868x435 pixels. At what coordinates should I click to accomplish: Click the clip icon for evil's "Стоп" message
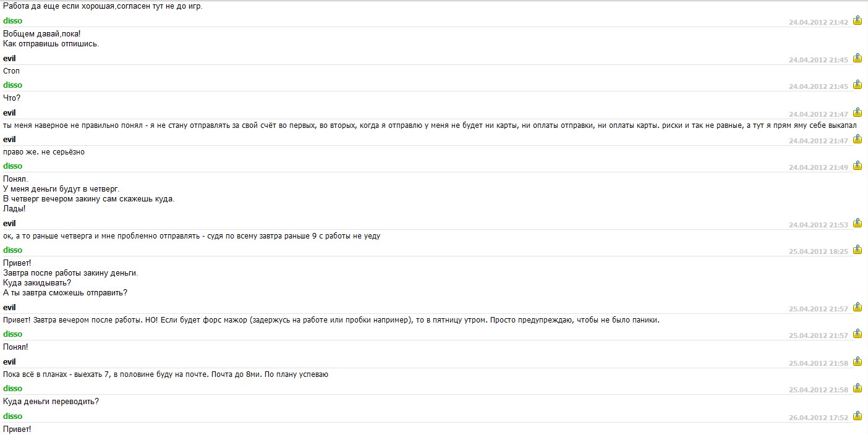(857, 58)
